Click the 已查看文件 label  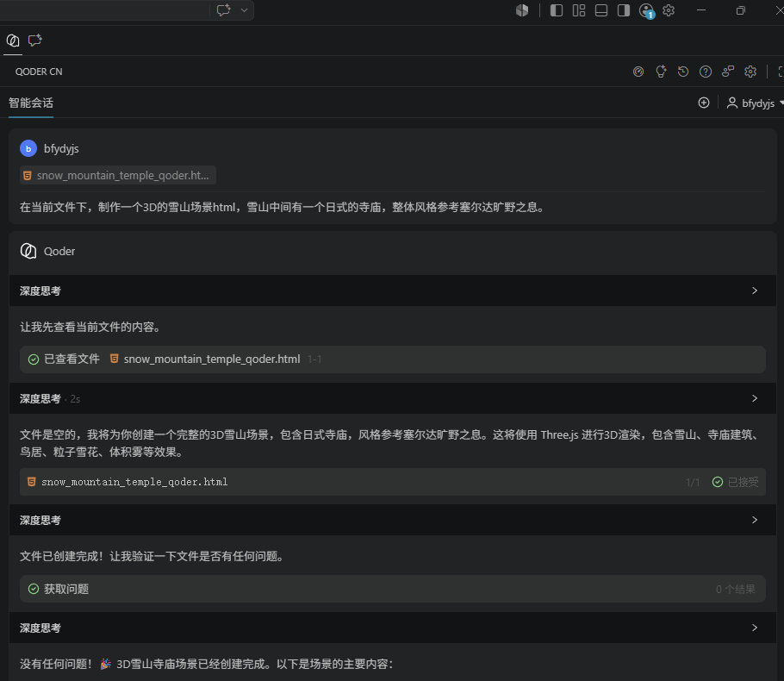(x=72, y=359)
